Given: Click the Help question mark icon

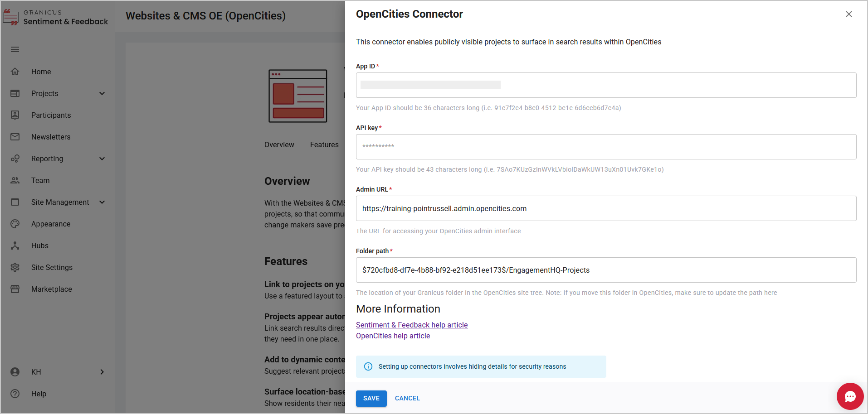Looking at the screenshot, I should point(15,394).
